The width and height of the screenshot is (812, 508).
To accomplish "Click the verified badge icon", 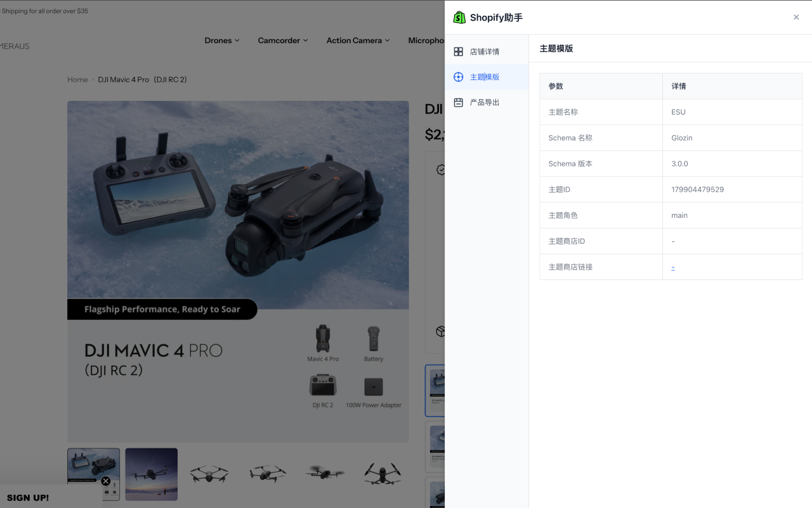I will point(440,170).
